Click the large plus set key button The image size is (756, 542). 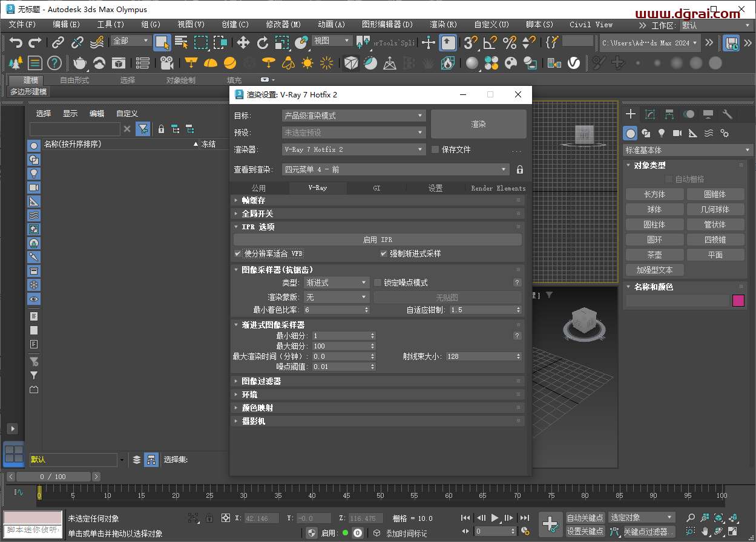551,524
